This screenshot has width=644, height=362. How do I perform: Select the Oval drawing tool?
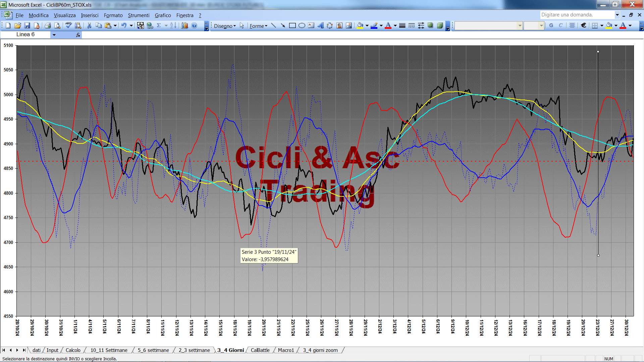click(302, 25)
